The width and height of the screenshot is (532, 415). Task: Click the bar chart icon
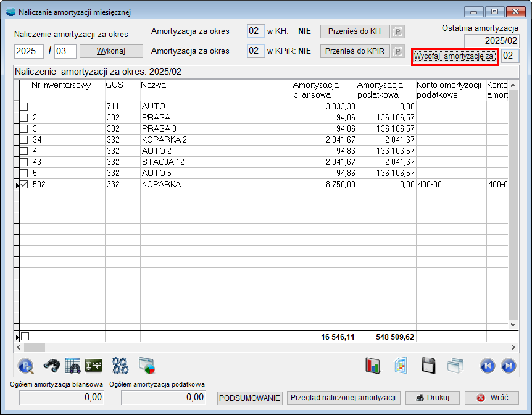pyautogui.click(x=373, y=366)
